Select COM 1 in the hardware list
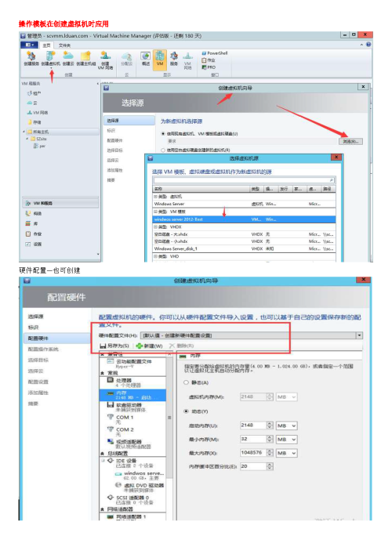The height and width of the screenshot is (554, 392). tap(132, 419)
